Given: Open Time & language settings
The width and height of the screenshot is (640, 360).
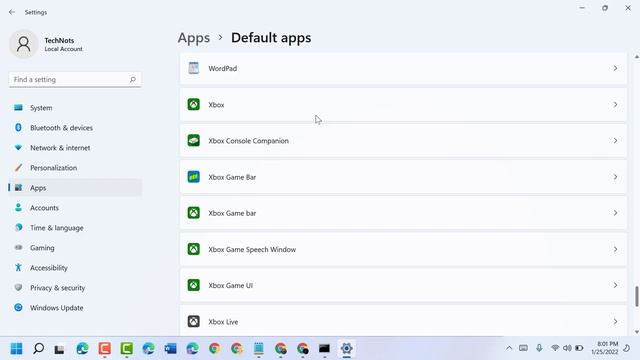Looking at the screenshot, I should pos(75,228).
